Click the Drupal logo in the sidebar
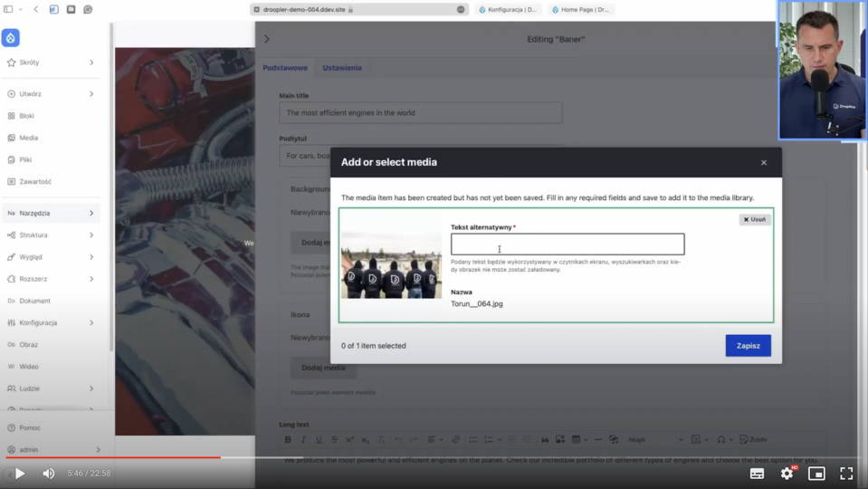The image size is (868, 489). (x=11, y=38)
